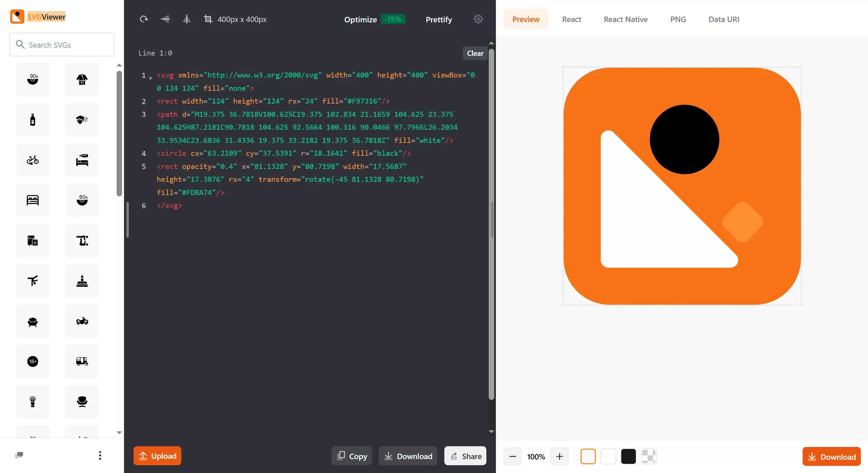Copy the SVG code
The width and height of the screenshot is (868, 473).
[x=352, y=456]
